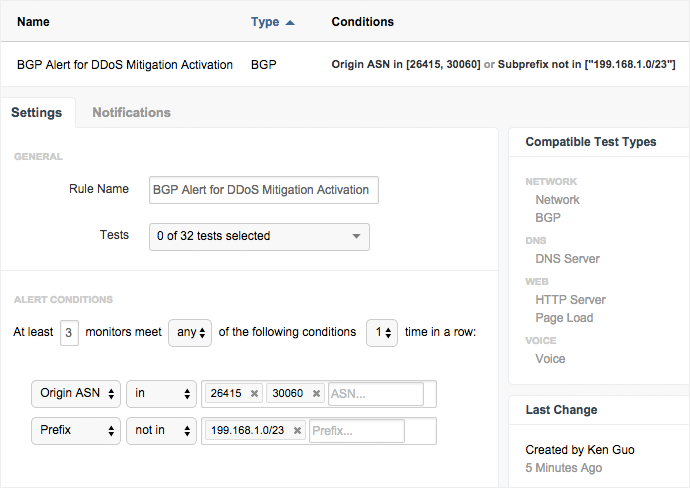Screen dimensions: 690x488
Task: Switch to the Notifications tab
Action: point(131,113)
